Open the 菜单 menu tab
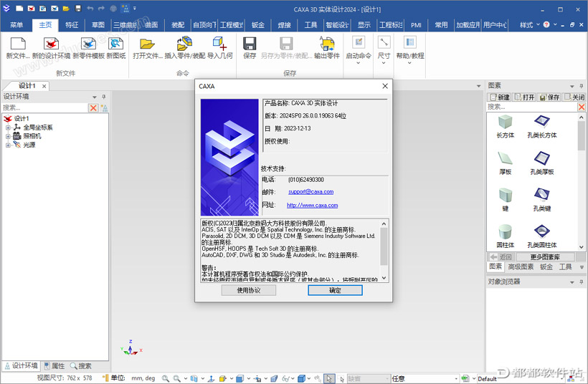Image resolution: width=588 pixels, height=384 pixels. point(16,25)
